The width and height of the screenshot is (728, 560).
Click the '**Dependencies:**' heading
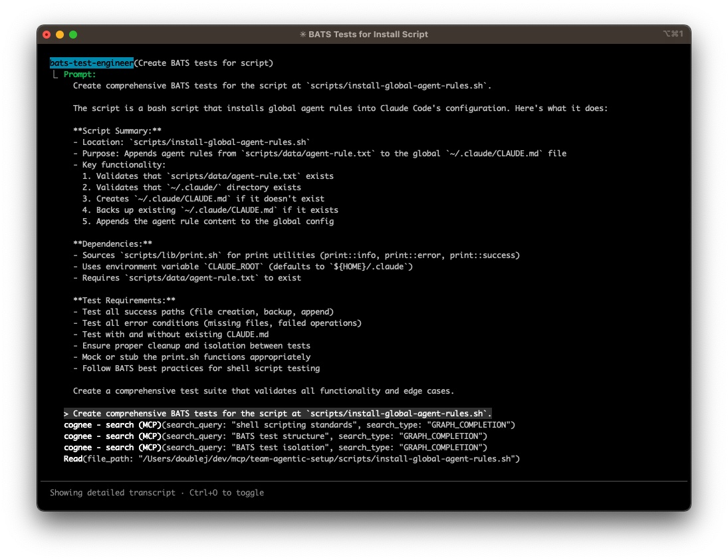click(112, 244)
